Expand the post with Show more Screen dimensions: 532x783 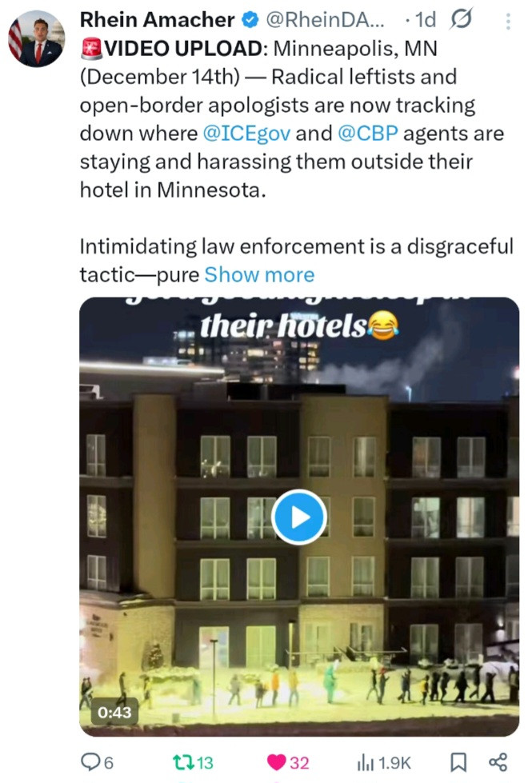(x=259, y=274)
